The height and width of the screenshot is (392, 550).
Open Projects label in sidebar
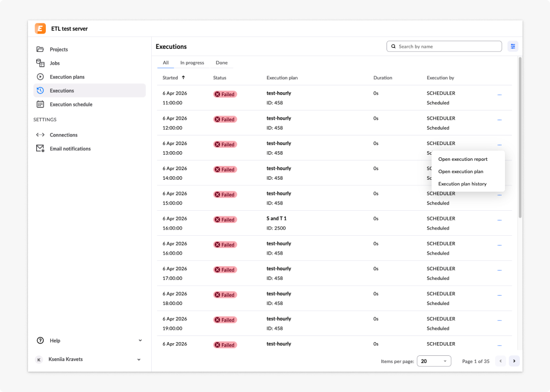[59, 49]
